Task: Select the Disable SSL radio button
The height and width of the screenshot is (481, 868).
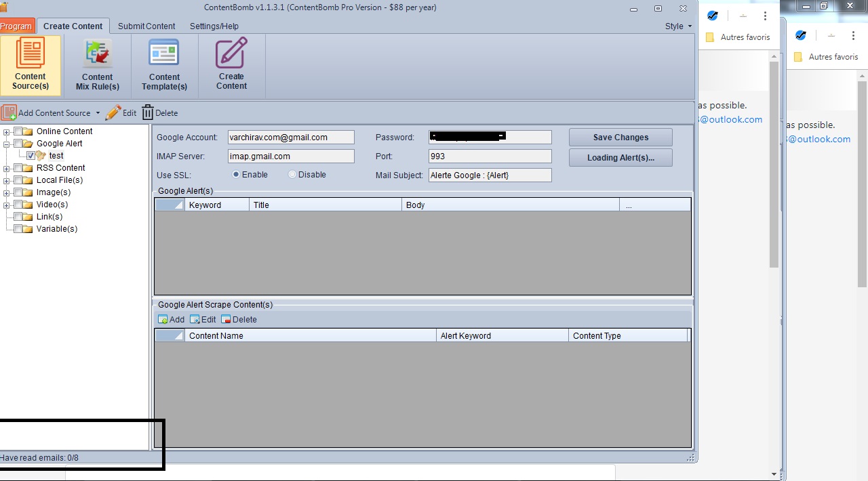Action: (x=292, y=175)
